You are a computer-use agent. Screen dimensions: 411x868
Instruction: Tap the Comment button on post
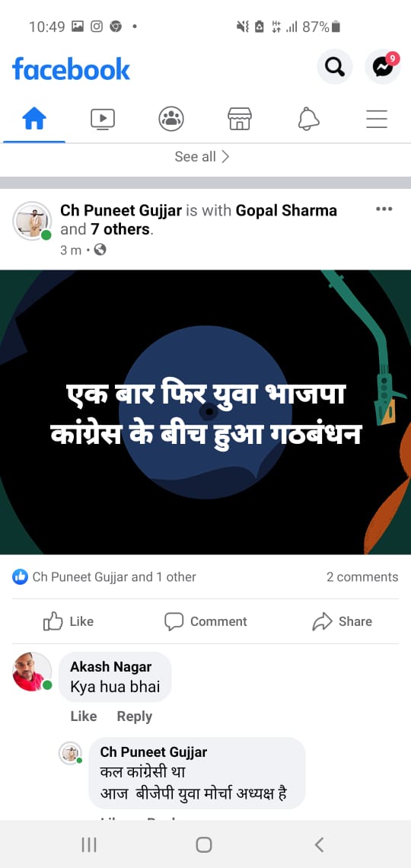pyautogui.click(x=205, y=621)
